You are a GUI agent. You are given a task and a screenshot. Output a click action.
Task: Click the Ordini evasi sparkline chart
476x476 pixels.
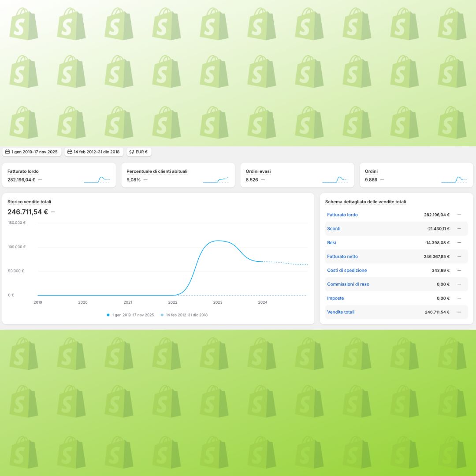coord(335,179)
